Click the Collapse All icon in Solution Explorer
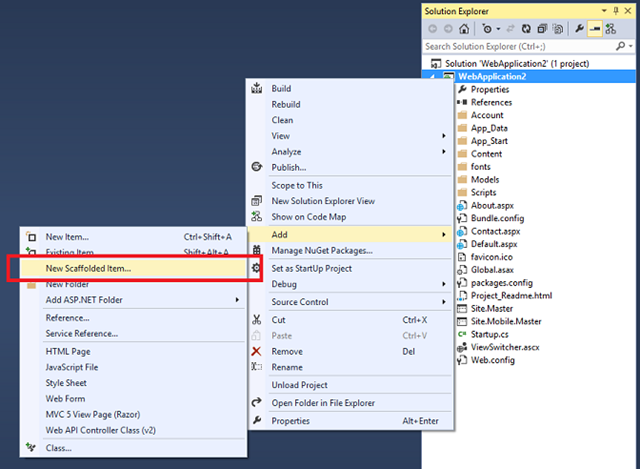Image resolution: width=640 pixels, height=469 pixels. [542, 29]
